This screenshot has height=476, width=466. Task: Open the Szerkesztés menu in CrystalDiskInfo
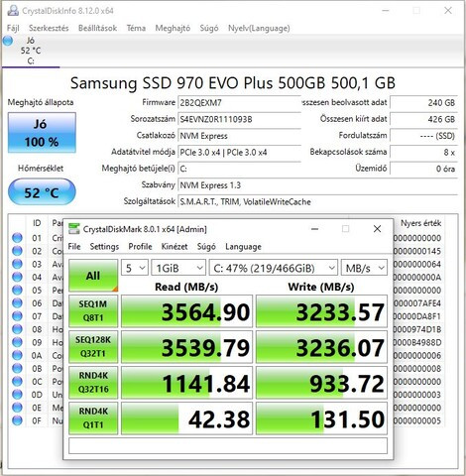[x=49, y=28]
